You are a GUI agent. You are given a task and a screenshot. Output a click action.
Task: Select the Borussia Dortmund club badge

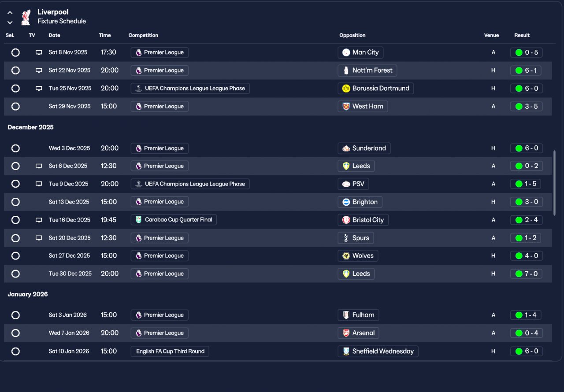(346, 89)
